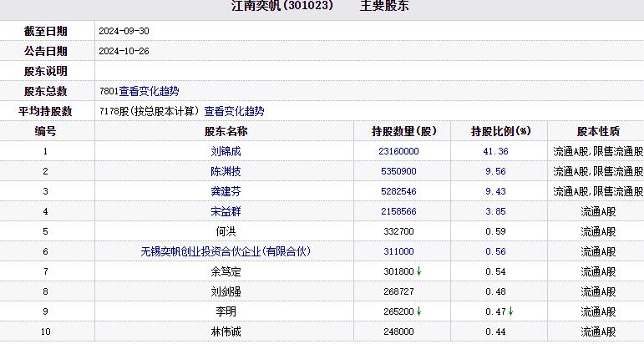Open shareholder 宋益群 link
This screenshot has width=644, height=344.
click(x=226, y=211)
